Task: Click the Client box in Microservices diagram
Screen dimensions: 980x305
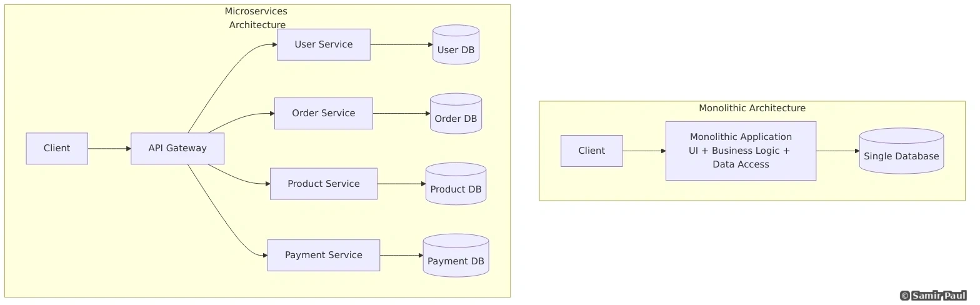Action: 57,149
